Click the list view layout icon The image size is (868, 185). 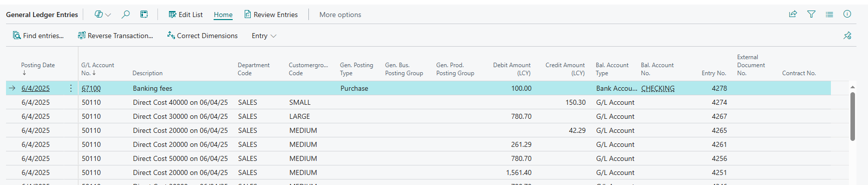tap(829, 14)
